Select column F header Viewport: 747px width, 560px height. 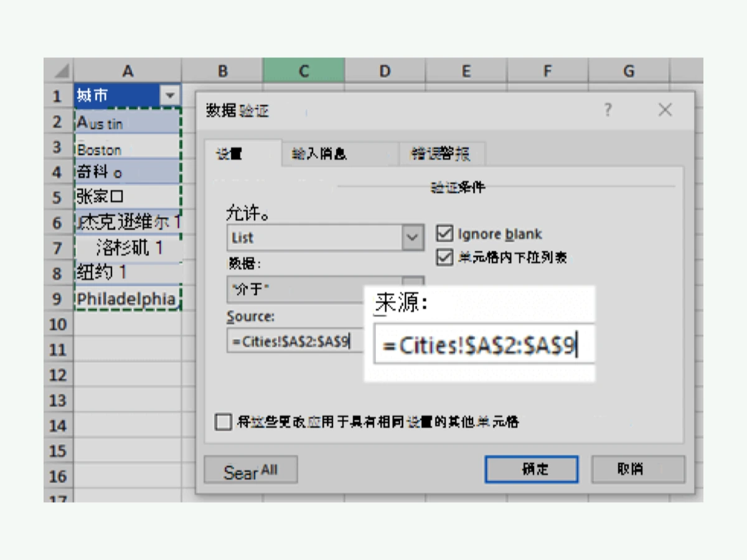coord(547,70)
